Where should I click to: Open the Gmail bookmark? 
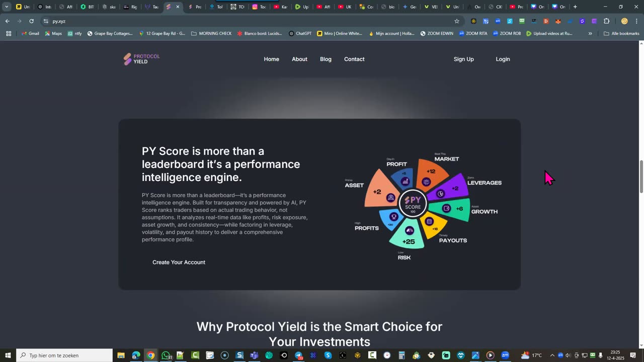[30, 34]
